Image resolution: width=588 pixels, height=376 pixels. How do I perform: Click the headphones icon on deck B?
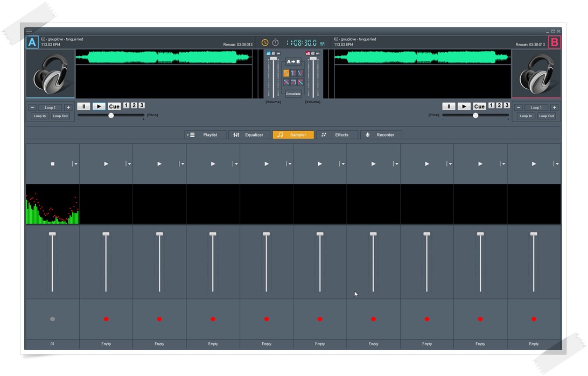click(537, 74)
